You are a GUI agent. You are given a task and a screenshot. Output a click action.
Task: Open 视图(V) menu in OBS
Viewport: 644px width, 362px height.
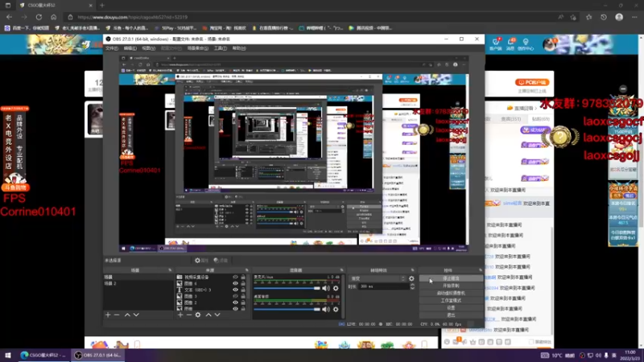pyautogui.click(x=148, y=48)
